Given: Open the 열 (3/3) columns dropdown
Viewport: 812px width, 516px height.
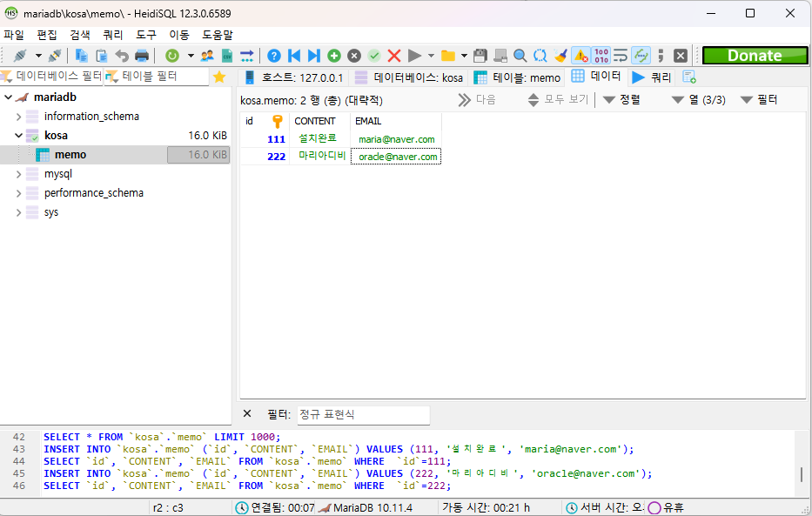Looking at the screenshot, I should tap(699, 100).
